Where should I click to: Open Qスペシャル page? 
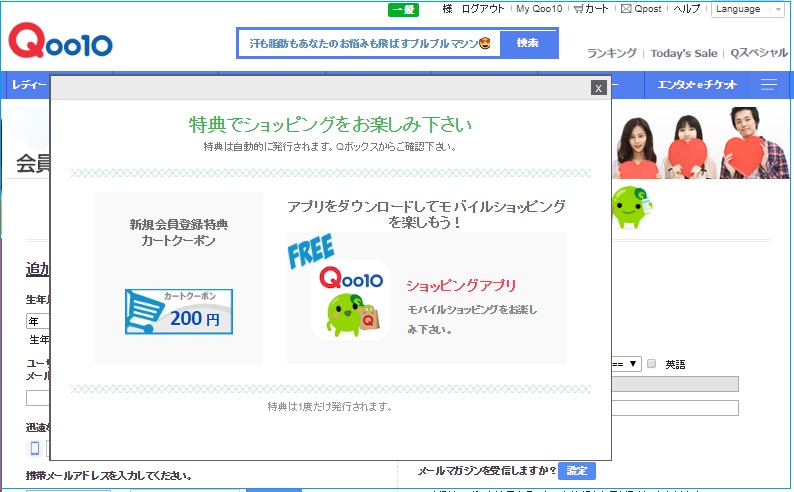[x=759, y=53]
